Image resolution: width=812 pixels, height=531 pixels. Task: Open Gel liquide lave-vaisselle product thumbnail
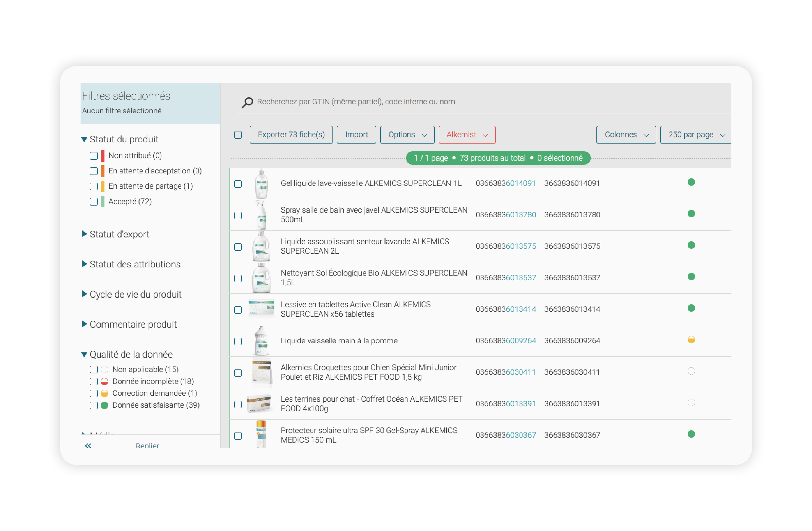pos(261,184)
